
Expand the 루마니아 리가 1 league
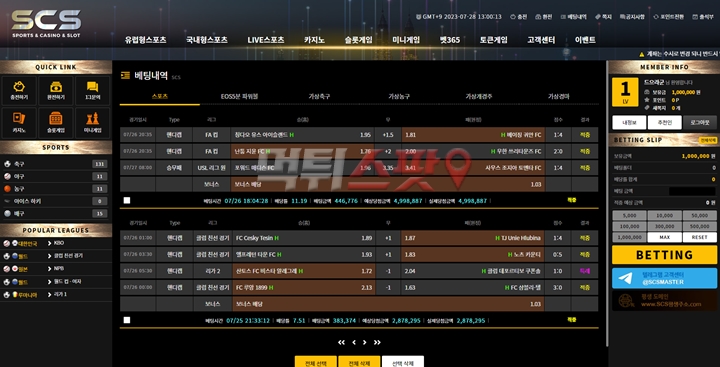[56, 294]
